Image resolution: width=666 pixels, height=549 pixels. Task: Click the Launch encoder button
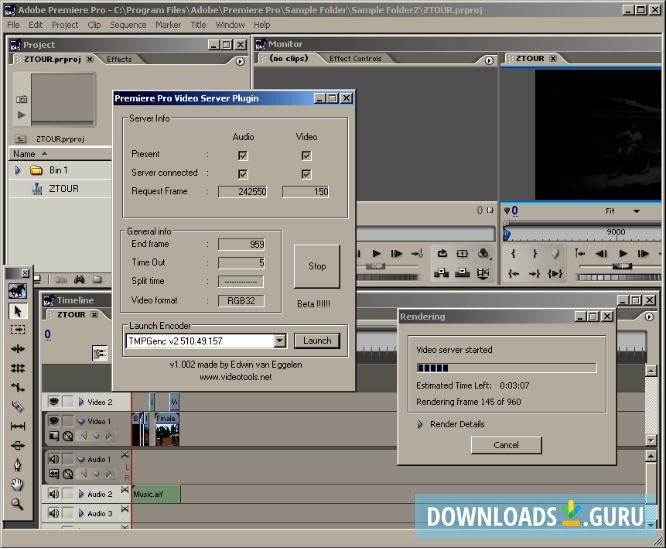coord(317,341)
